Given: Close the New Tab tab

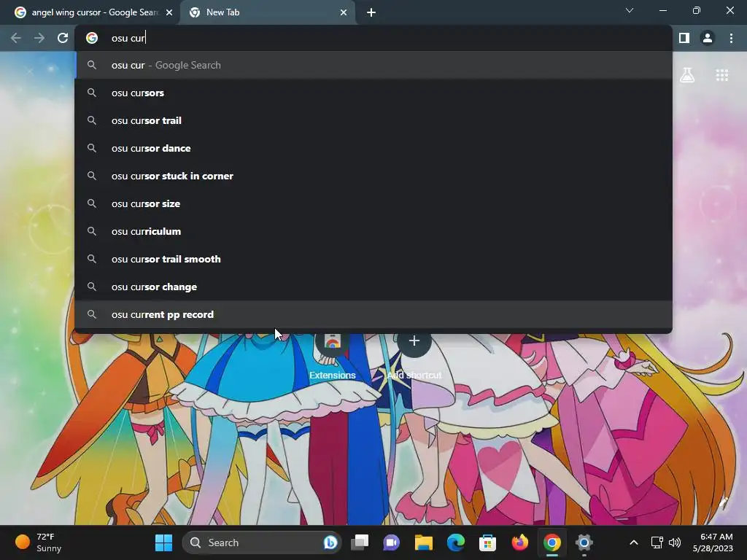Looking at the screenshot, I should (344, 12).
